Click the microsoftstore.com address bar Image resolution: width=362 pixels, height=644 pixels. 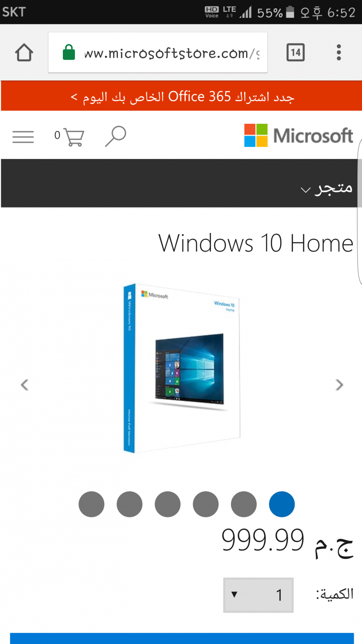point(158,53)
